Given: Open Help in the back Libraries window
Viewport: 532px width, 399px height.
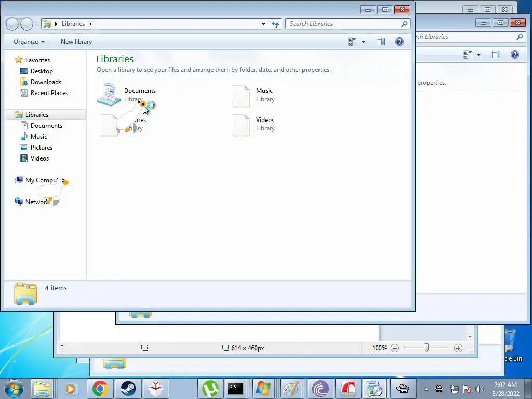Looking at the screenshot, I should [515, 54].
